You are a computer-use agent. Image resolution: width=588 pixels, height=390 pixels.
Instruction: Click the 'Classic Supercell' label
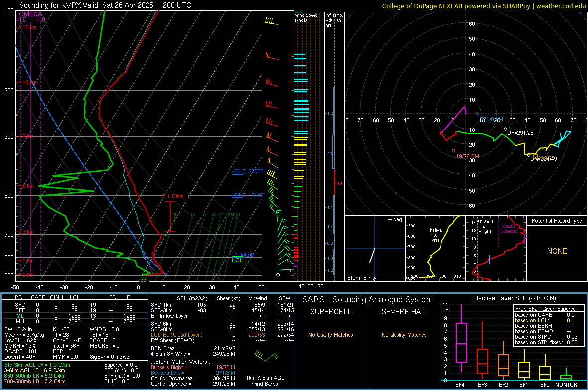click(509, 229)
